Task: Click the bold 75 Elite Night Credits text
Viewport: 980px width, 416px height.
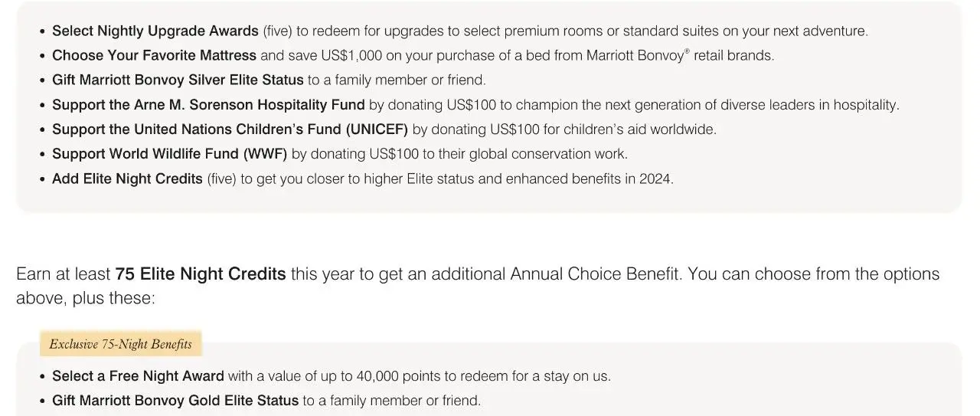Action: 201,274
